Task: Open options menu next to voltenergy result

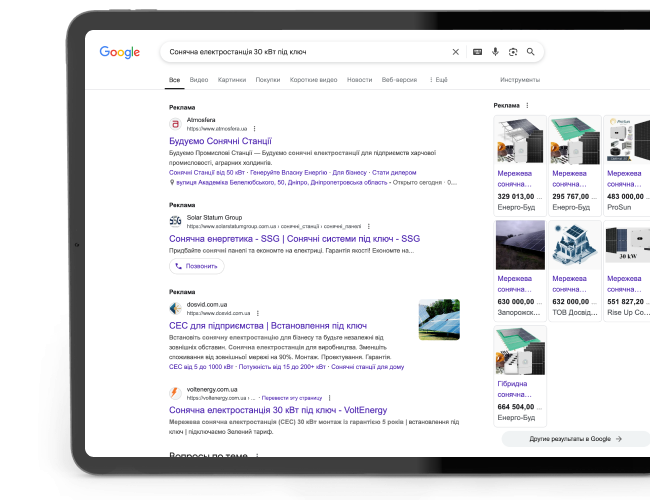Action: click(x=330, y=398)
